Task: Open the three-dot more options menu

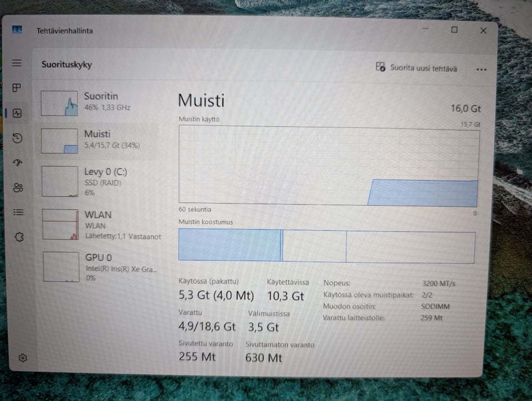Action: click(481, 69)
